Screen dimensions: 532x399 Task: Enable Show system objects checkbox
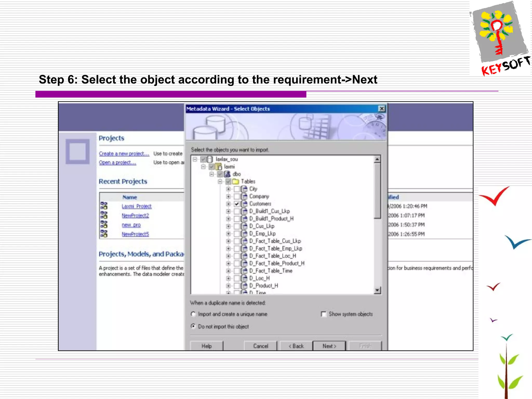[x=323, y=314]
